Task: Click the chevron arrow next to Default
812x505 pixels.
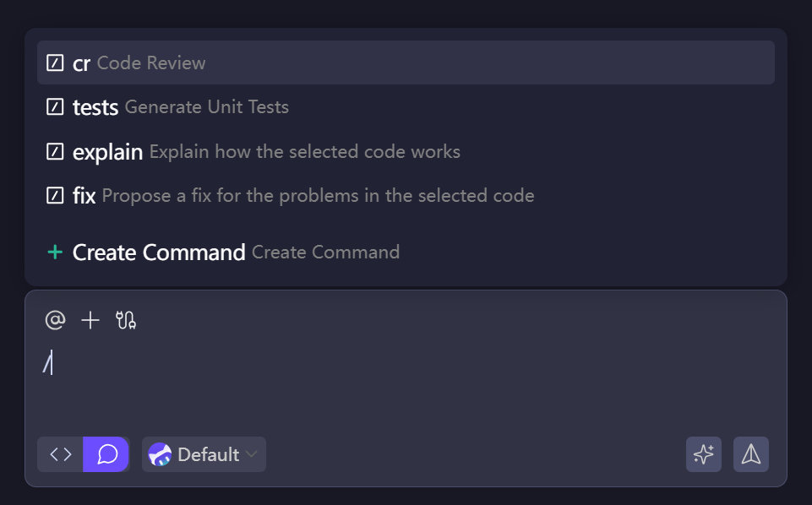Action: pyautogui.click(x=251, y=455)
